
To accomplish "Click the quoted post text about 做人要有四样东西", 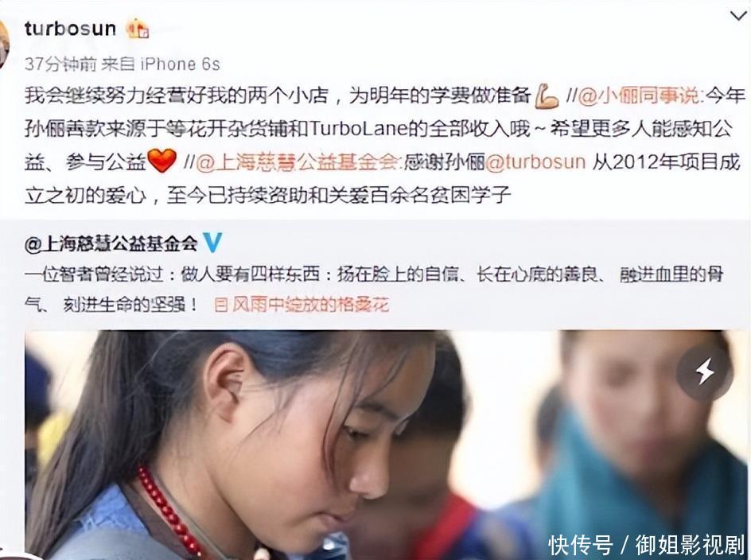I will pos(374,290).
